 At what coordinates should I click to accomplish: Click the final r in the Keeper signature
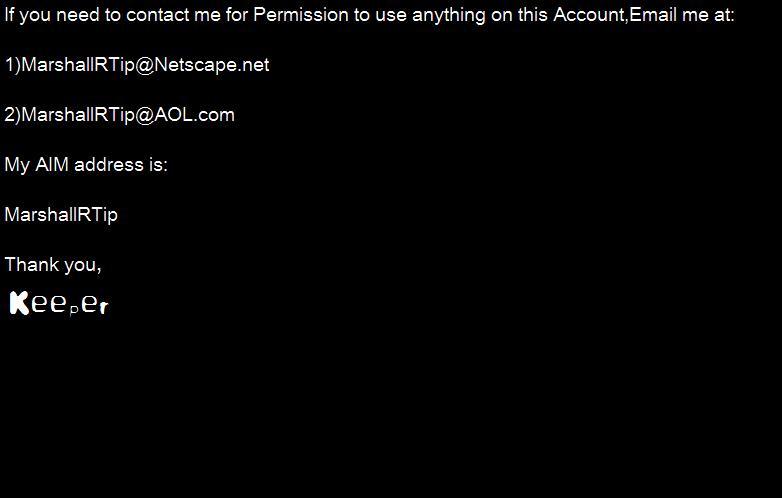pos(104,308)
